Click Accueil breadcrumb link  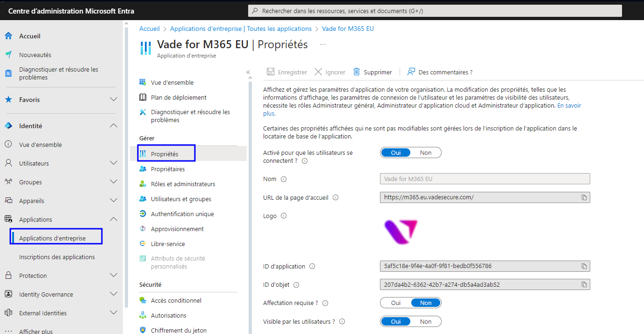(x=150, y=29)
